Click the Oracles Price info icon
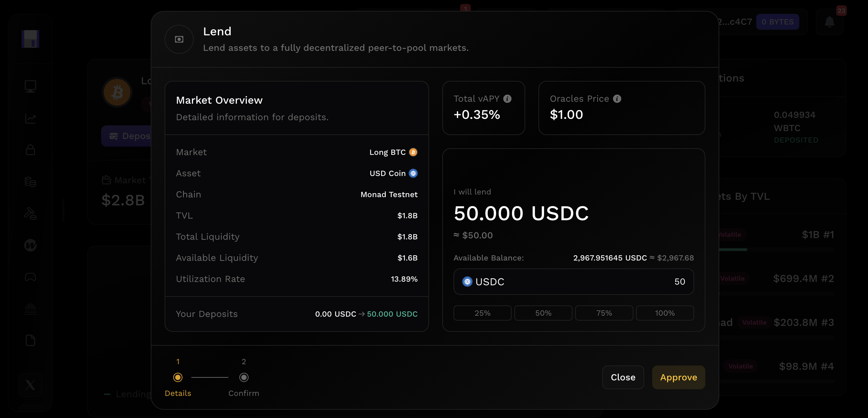Viewport: 868px width, 418px height. coord(617,99)
